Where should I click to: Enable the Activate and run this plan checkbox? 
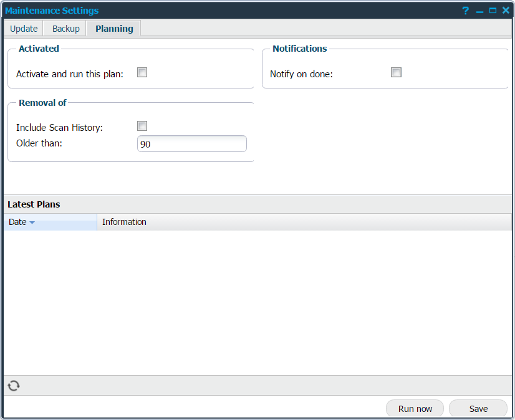[x=142, y=72]
